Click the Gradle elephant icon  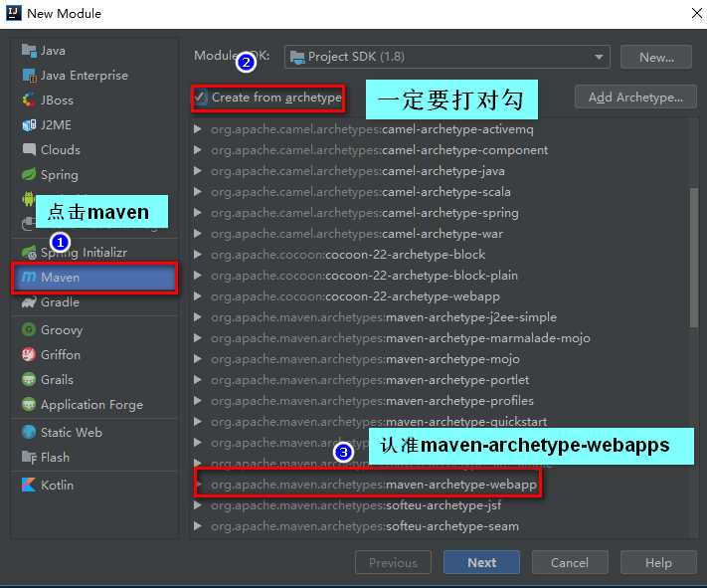click(29, 302)
